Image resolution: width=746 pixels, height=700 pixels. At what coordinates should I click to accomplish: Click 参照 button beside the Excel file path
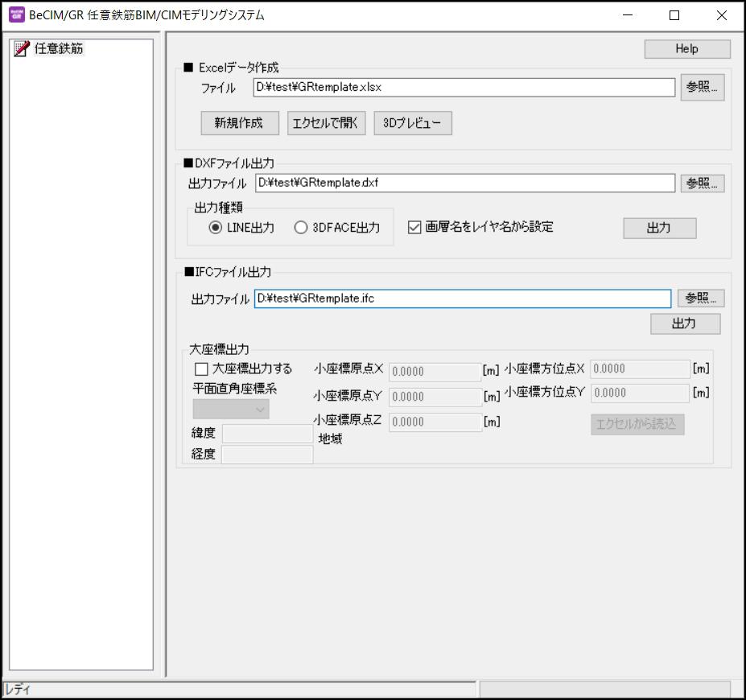[x=702, y=88]
